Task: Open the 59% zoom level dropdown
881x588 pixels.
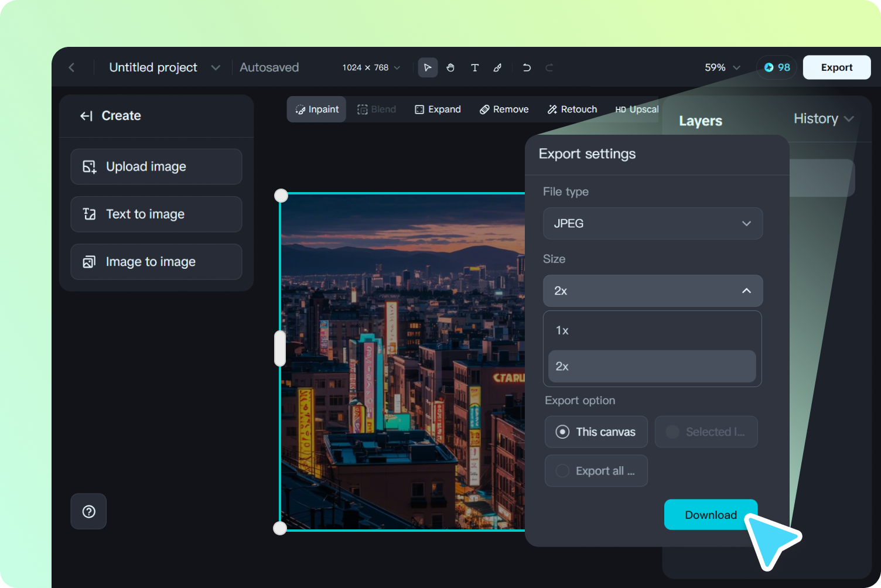Action: point(722,67)
